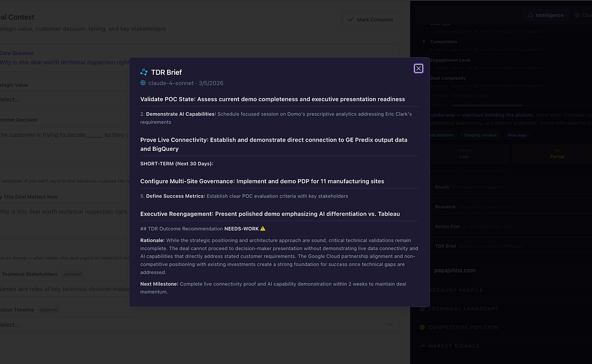
Task: Open the Decision Timeline dropdown chevron
Action: (x=390, y=325)
